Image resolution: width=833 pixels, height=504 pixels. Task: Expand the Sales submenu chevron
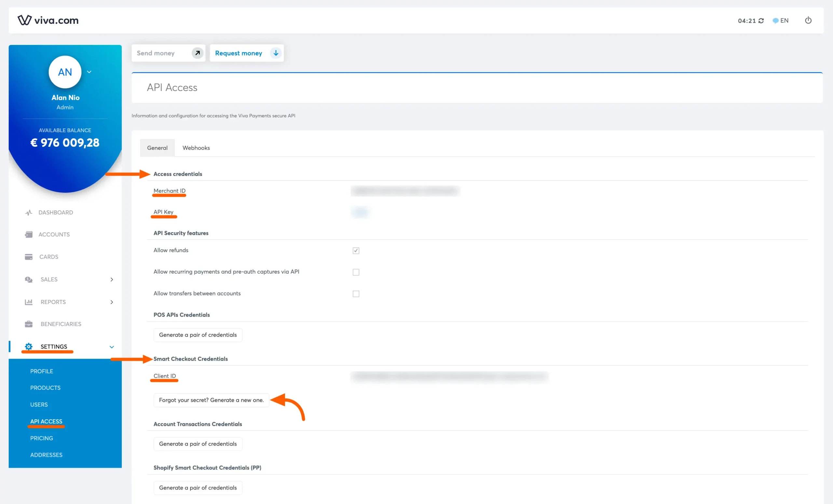(x=112, y=279)
